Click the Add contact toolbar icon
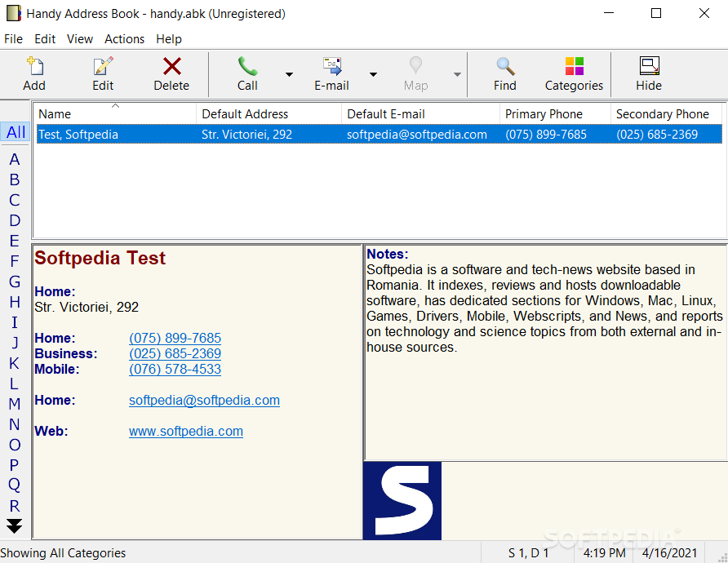Viewport: 728px width, 563px height. (35, 66)
